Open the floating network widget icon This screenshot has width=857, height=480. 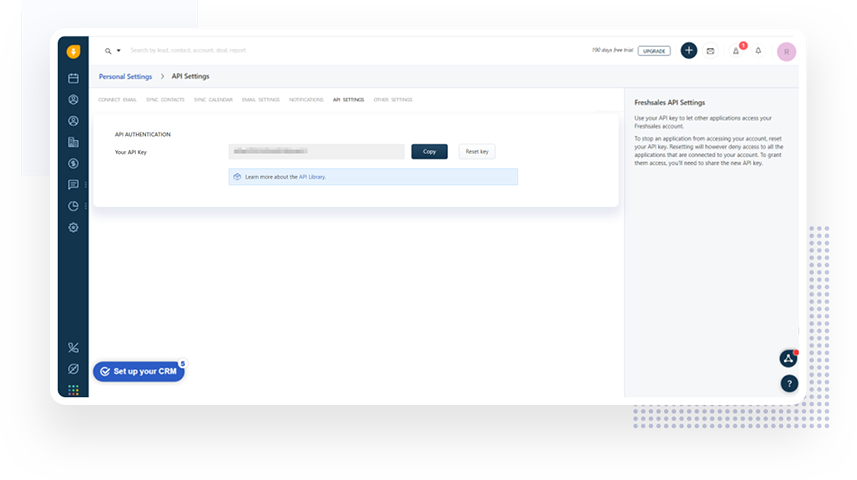[788, 359]
